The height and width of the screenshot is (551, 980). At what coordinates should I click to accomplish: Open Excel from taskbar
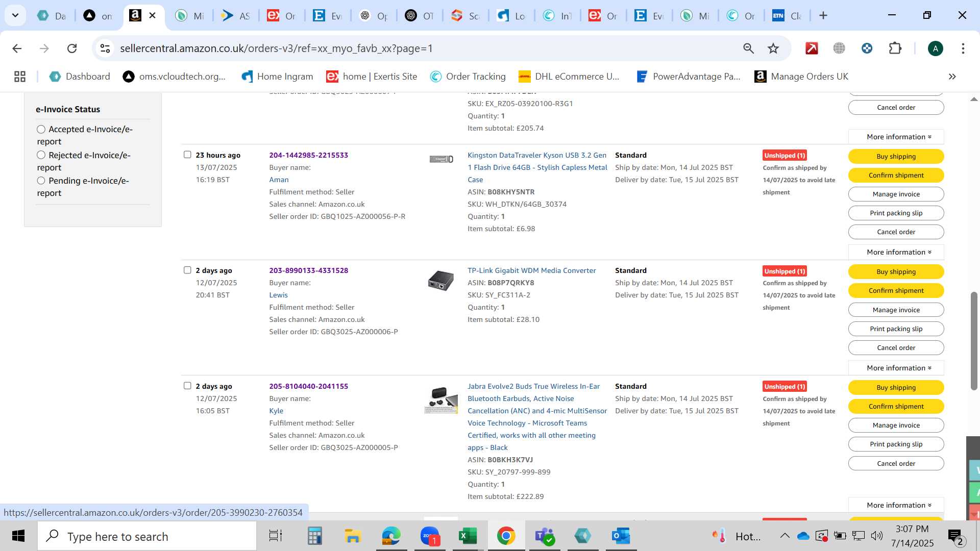pyautogui.click(x=468, y=536)
